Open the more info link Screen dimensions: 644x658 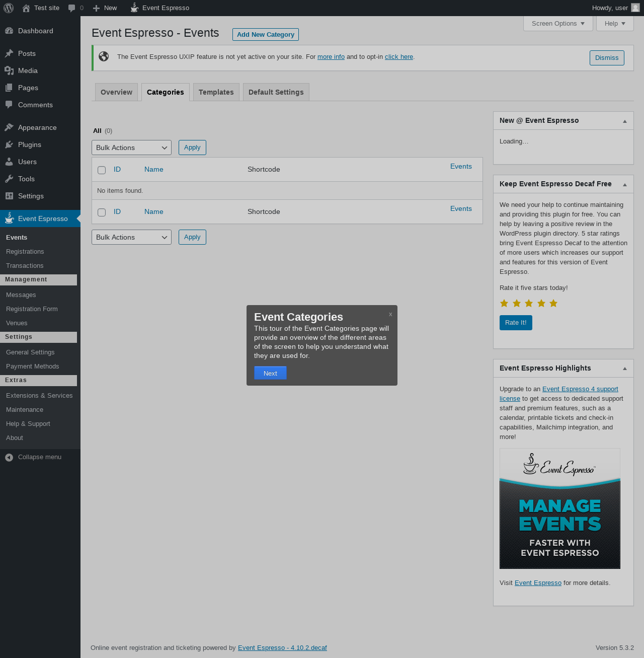[331, 57]
